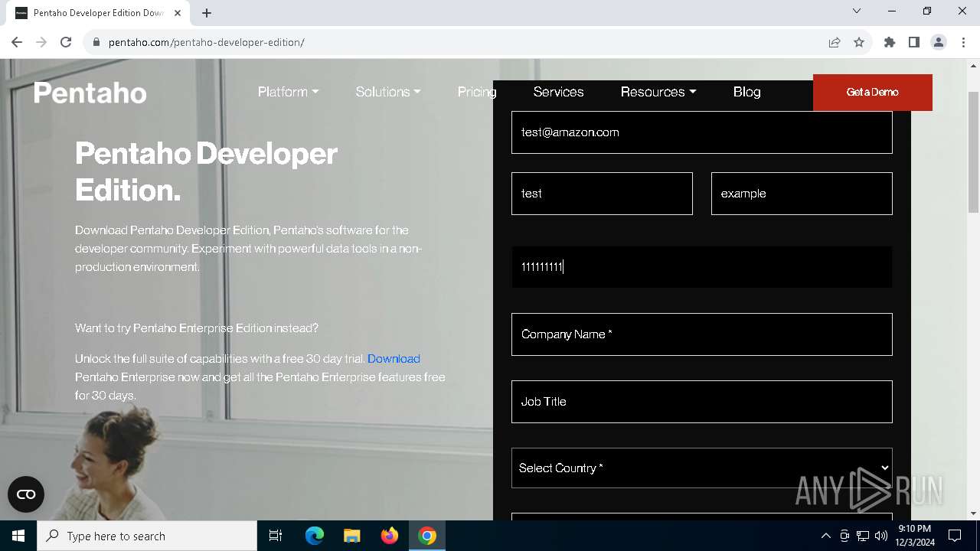Launch Firefox from taskbar

(x=390, y=536)
